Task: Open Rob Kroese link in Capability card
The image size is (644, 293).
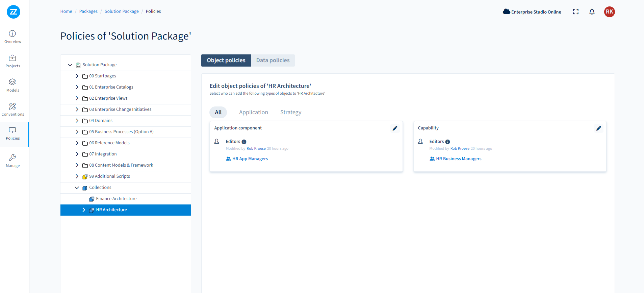Action: [460, 149]
